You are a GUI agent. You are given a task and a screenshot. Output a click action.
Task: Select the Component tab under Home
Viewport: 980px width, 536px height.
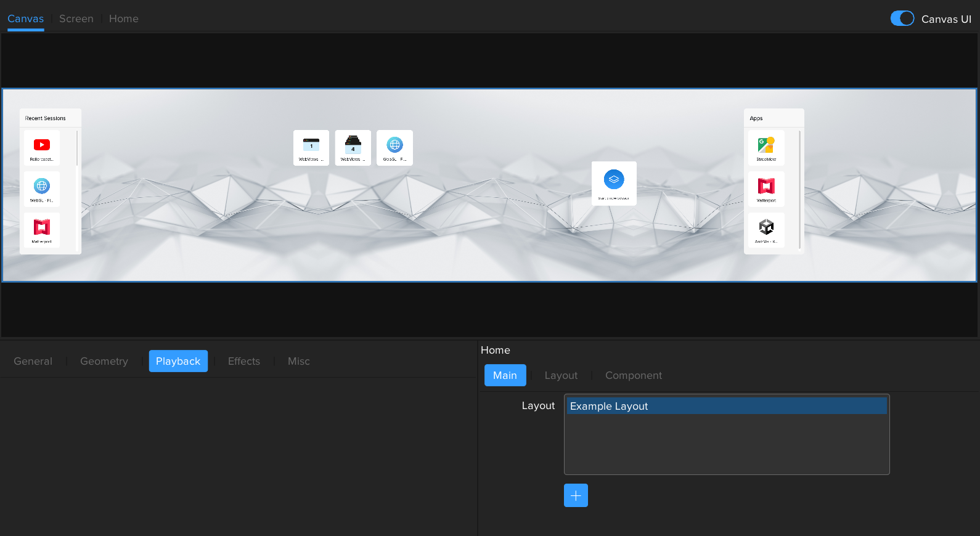coord(634,375)
